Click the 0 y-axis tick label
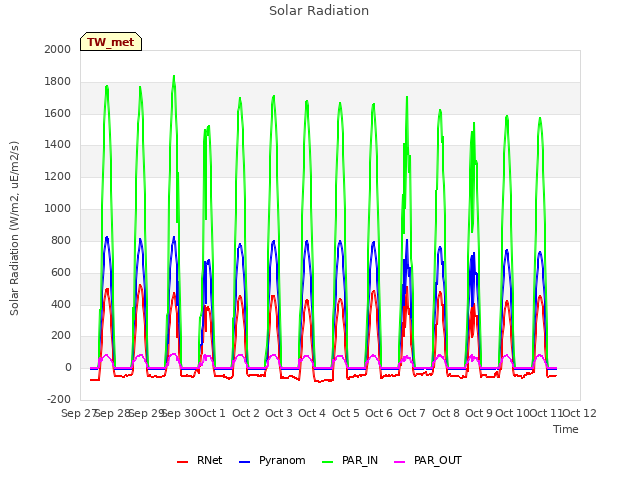The image size is (640, 480). (68, 367)
